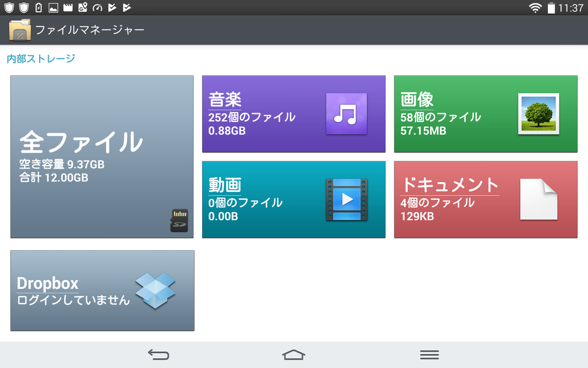This screenshot has height=368, width=588.
Task: Tap the music note icon
Action: tap(346, 114)
